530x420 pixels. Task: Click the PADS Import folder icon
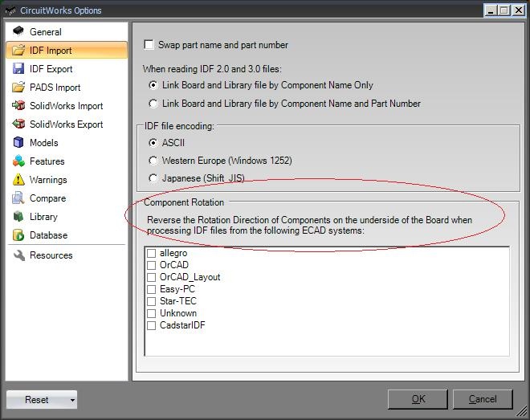coord(18,88)
